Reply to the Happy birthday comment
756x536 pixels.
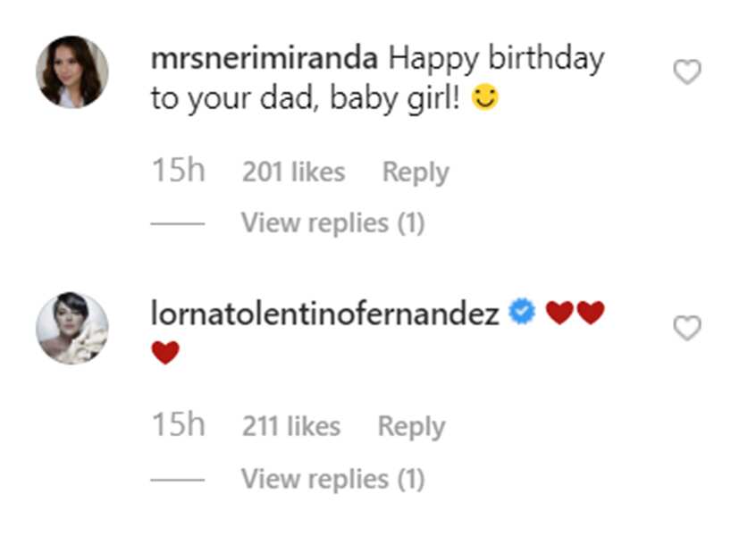click(x=416, y=172)
